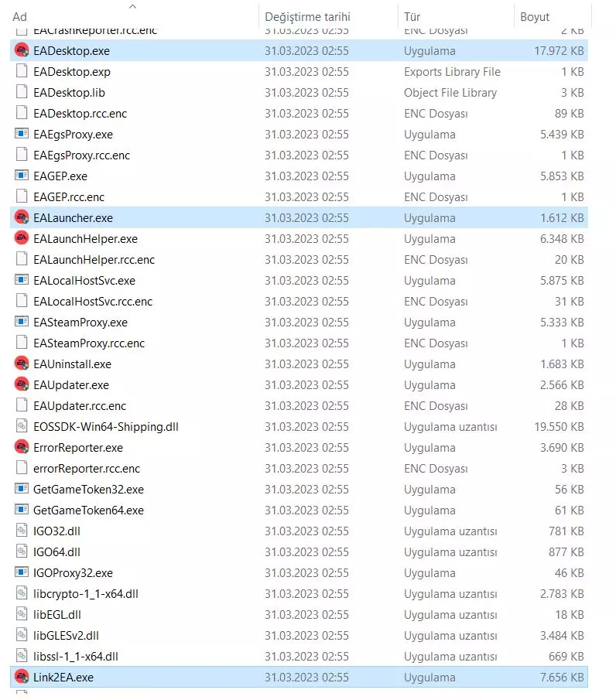Click the GetGameToken32.exe application icon
The image size is (616, 700).
coord(22,490)
